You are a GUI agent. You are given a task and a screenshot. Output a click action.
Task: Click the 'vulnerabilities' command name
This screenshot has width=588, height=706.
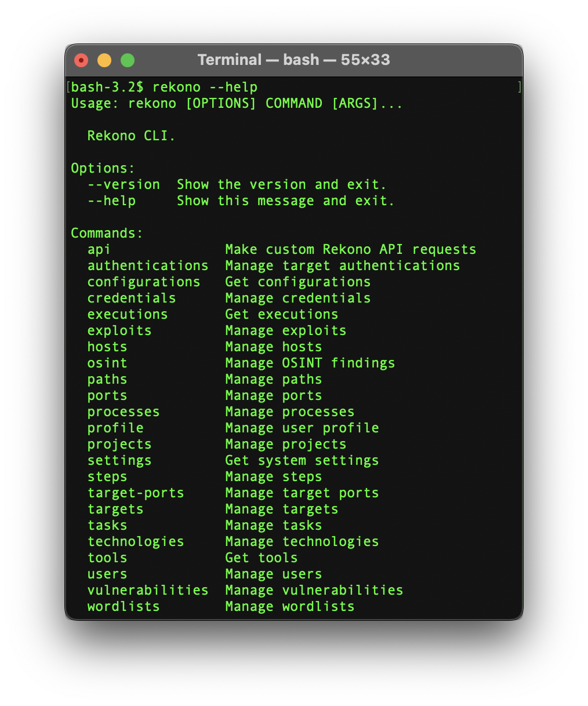[x=147, y=591]
